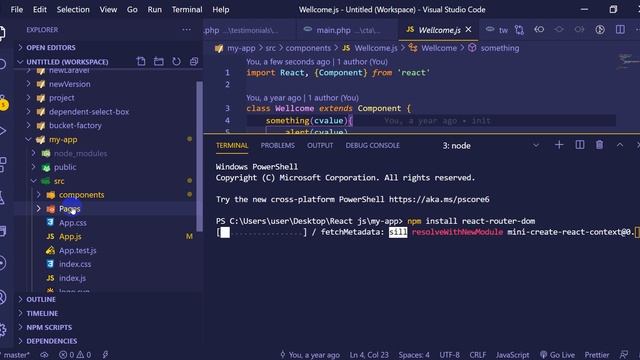Click components in the breadcrumb

coord(308,48)
